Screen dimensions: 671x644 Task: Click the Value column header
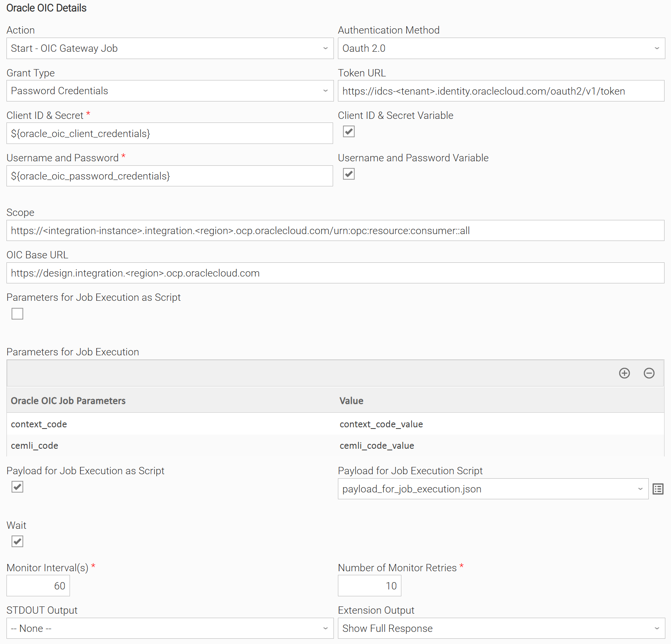[x=500, y=401]
